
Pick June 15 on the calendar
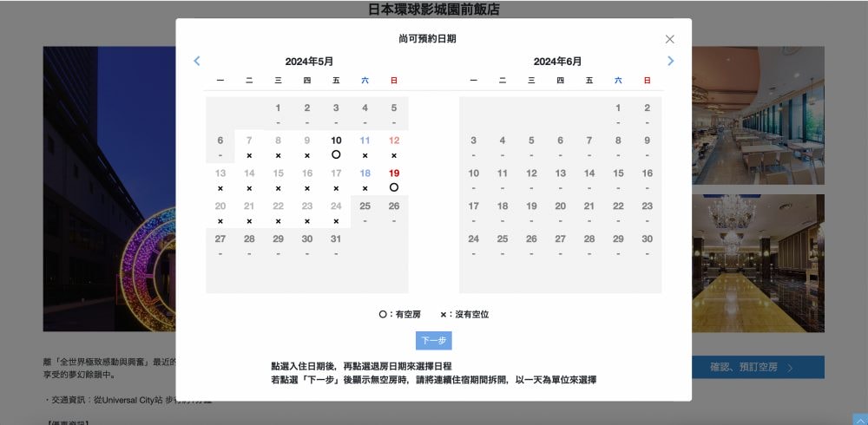pos(618,179)
